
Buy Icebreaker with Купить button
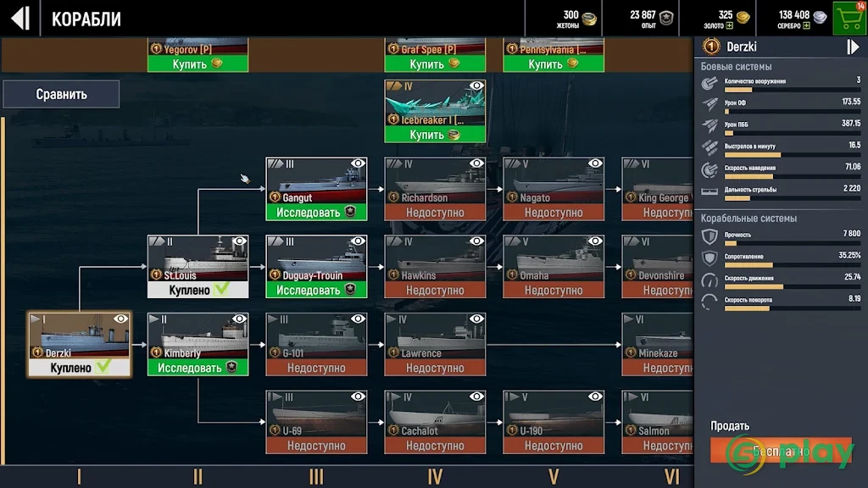coord(435,135)
